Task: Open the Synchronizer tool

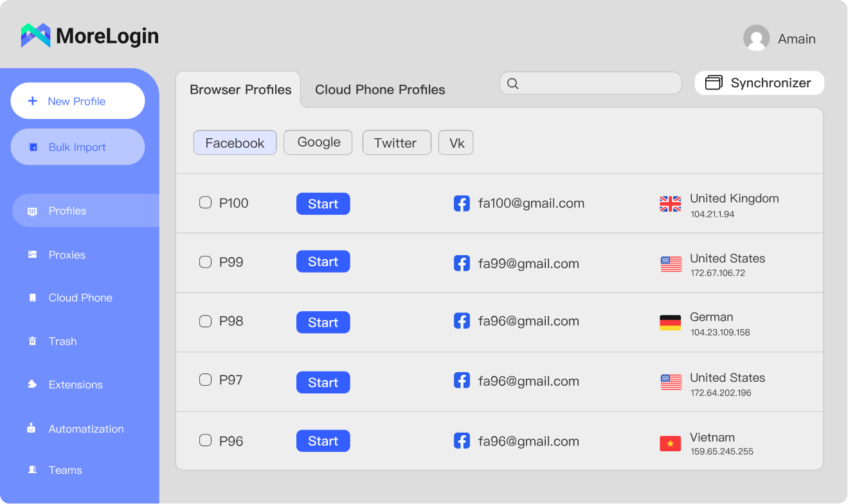Action: coord(759,83)
